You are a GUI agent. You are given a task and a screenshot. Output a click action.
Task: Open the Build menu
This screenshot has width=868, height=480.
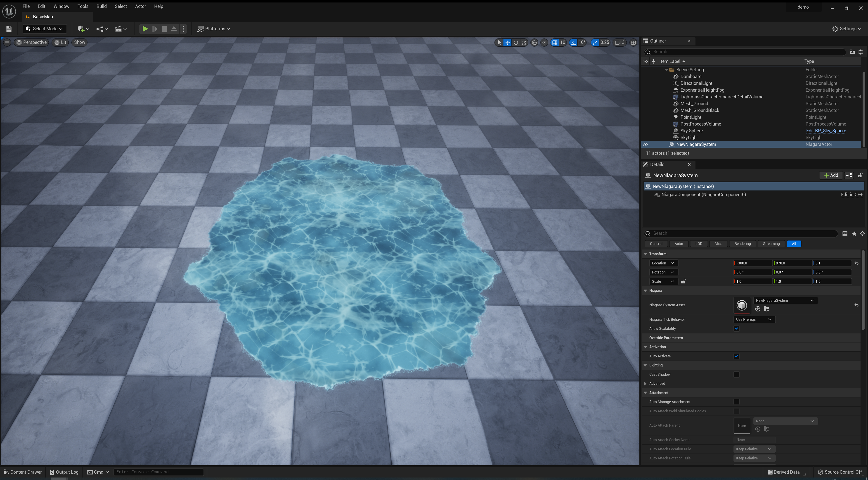click(x=102, y=6)
